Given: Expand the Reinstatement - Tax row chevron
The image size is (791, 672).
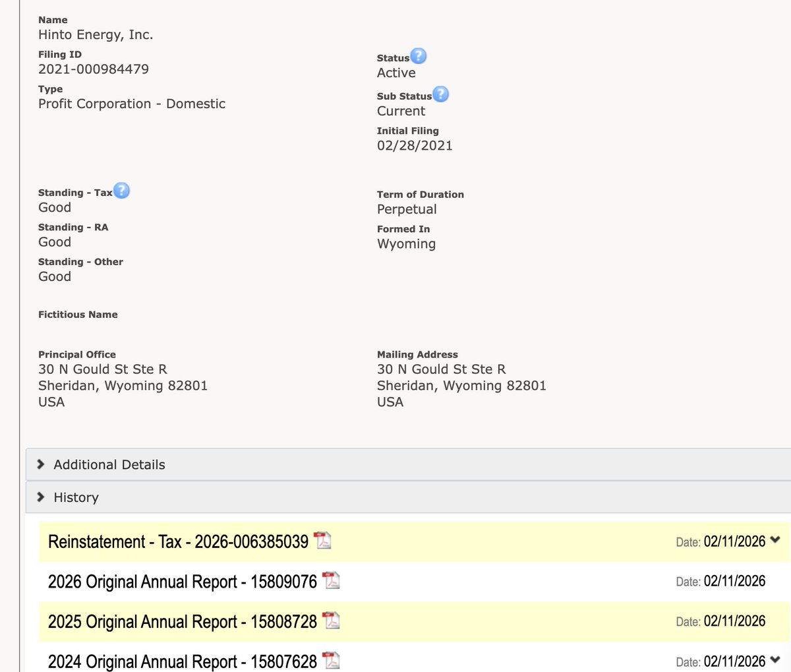Looking at the screenshot, I should point(775,540).
